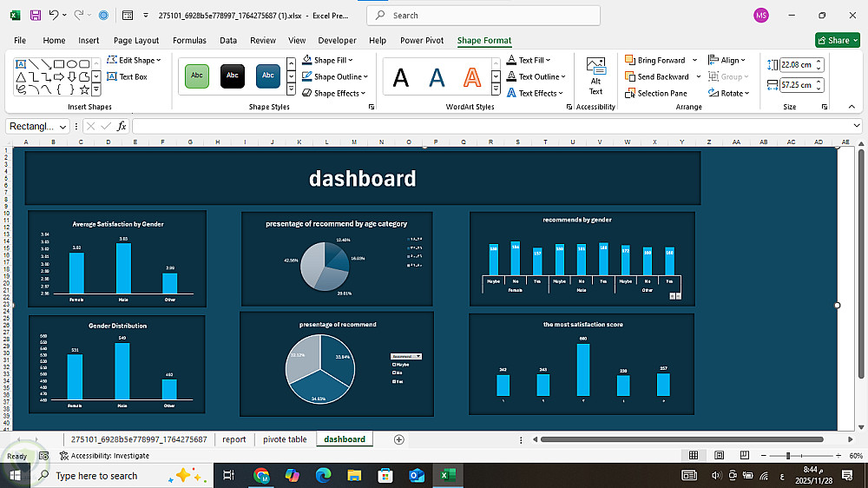Screen dimensions: 868x488
Task: Choose the Freeform Scribble shape
Action: click(x=21, y=89)
